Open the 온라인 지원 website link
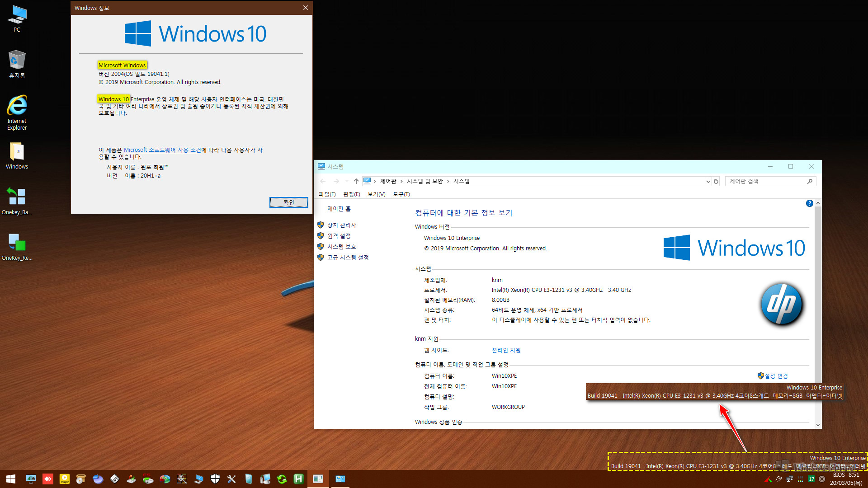The height and width of the screenshot is (488, 868). (x=506, y=350)
